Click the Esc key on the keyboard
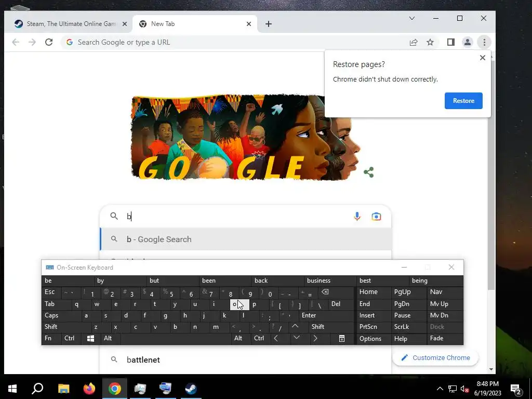Viewport: 532px width, 399px height. click(51, 292)
